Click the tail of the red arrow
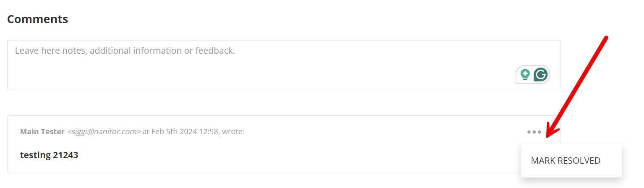Viewport: 644px width, 188px height. point(606,38)
